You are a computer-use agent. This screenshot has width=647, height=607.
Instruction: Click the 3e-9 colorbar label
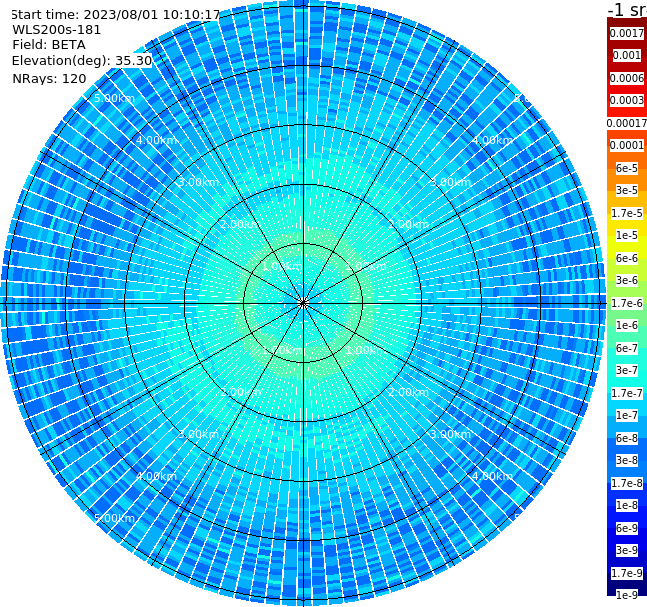click(627, 550)
